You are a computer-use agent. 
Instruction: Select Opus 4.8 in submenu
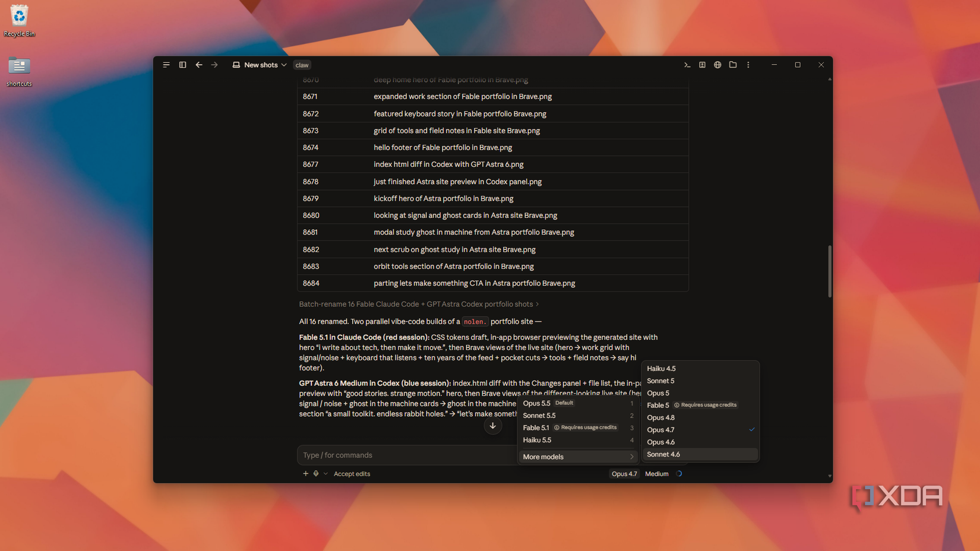(x=700, y=417)
